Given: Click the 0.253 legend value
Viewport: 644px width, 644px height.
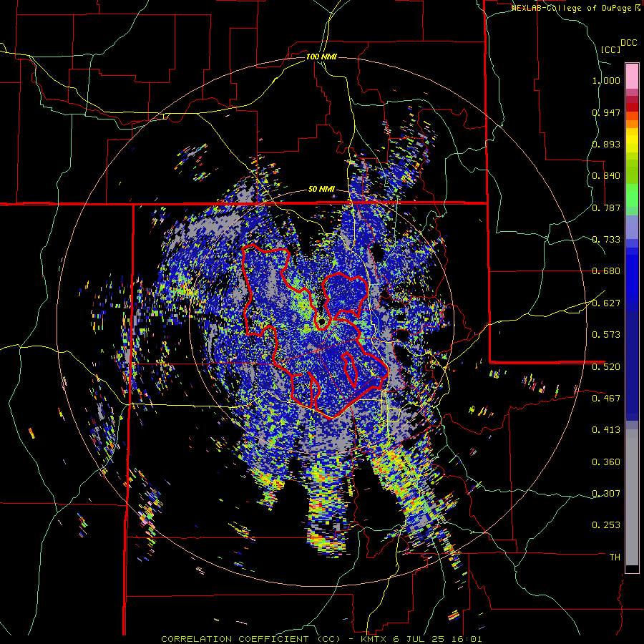Looking at the screenshot, I should pyautogui.click(x=606, y=525).
